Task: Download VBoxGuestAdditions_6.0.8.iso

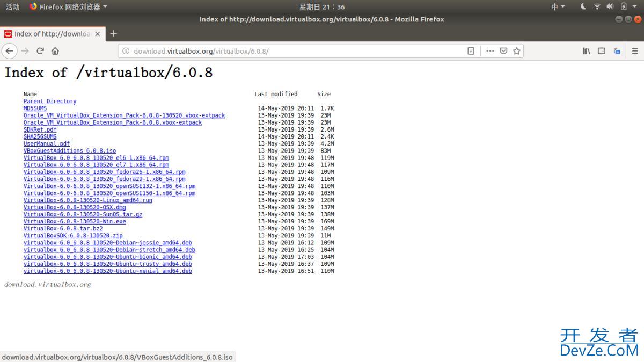Action: tap(70, 150)
